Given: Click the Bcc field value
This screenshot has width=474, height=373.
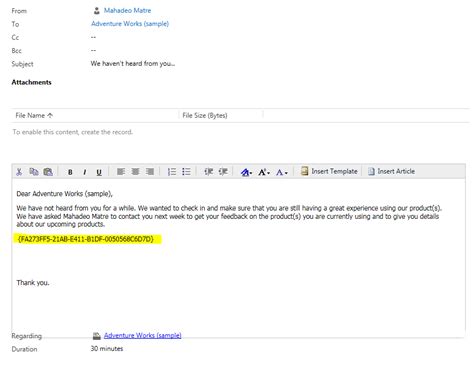Looking at the screenshot, I should tap(93, 50).
